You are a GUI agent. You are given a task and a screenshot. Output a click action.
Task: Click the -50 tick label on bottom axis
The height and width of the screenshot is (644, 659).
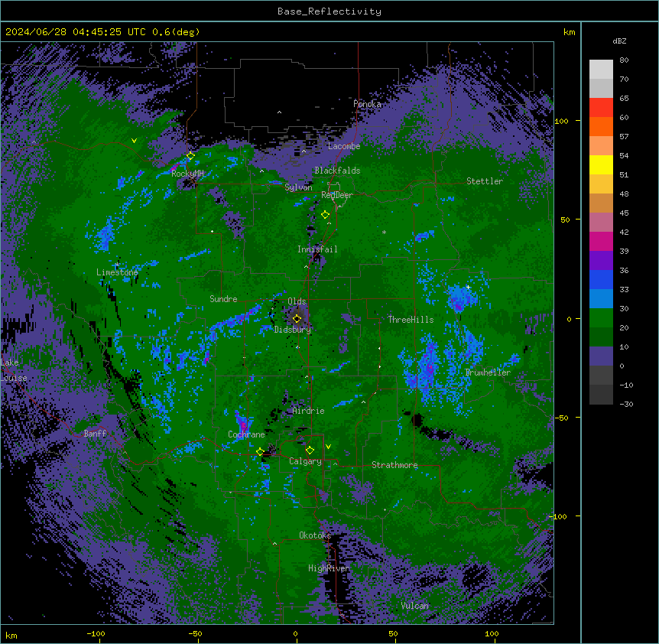(195, 633)
